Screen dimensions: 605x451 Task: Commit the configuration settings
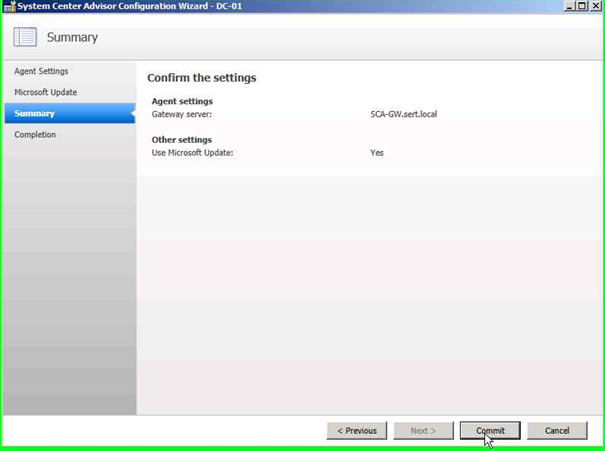(x=490, y=431)
